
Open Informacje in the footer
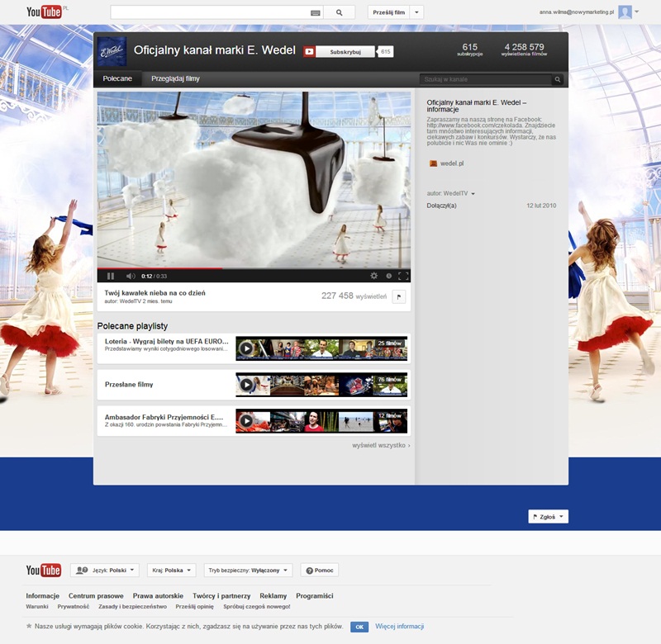(x=43, y=596)
